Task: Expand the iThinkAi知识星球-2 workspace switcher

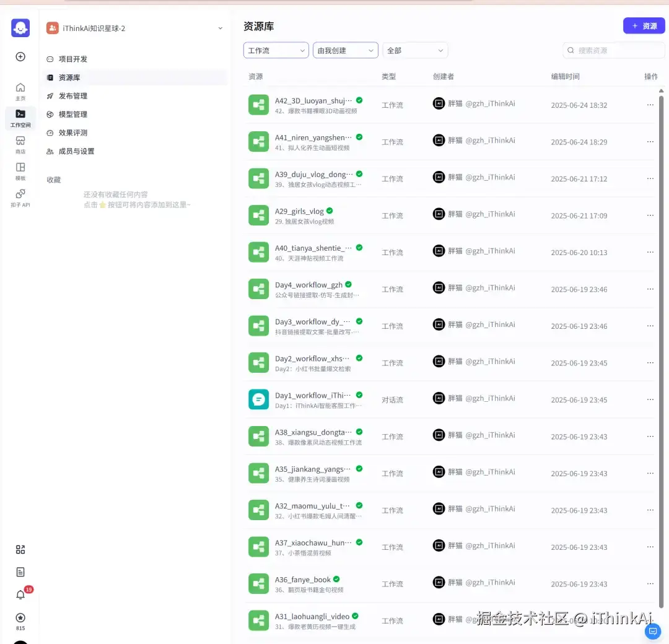Action: 220,28
